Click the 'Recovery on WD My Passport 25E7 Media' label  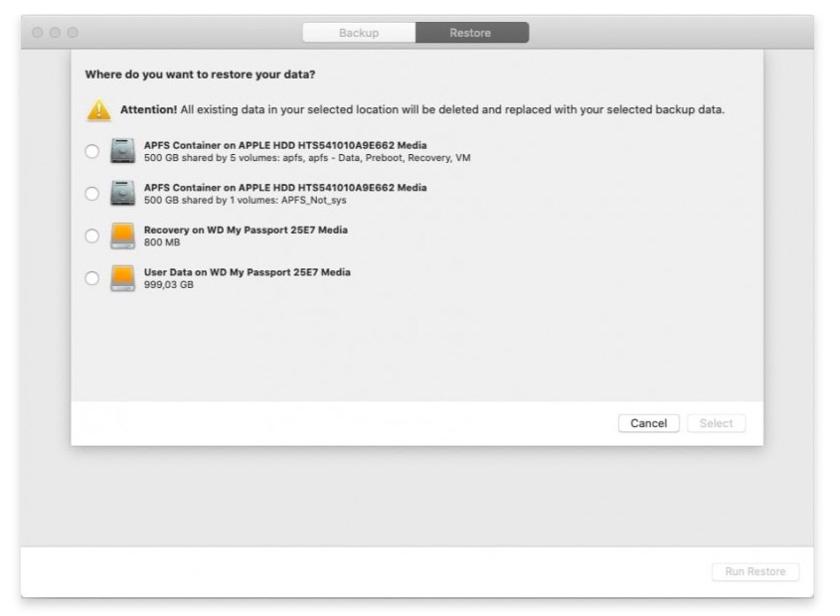(246, 230)
